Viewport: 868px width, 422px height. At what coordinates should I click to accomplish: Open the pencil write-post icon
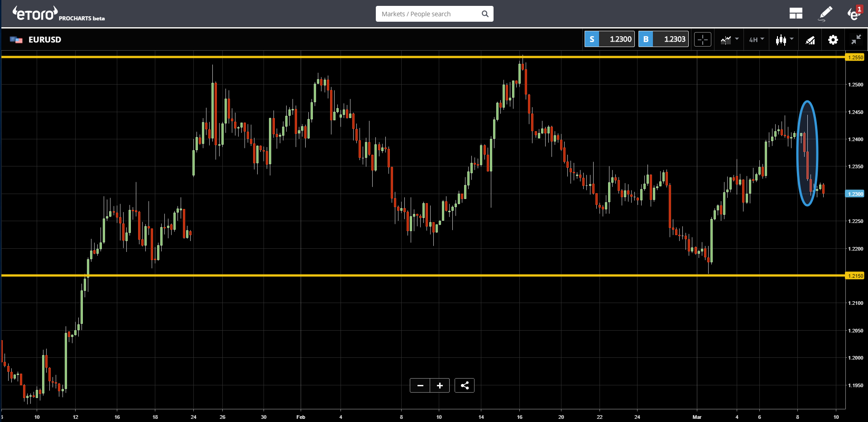click(x=826, y=13)
